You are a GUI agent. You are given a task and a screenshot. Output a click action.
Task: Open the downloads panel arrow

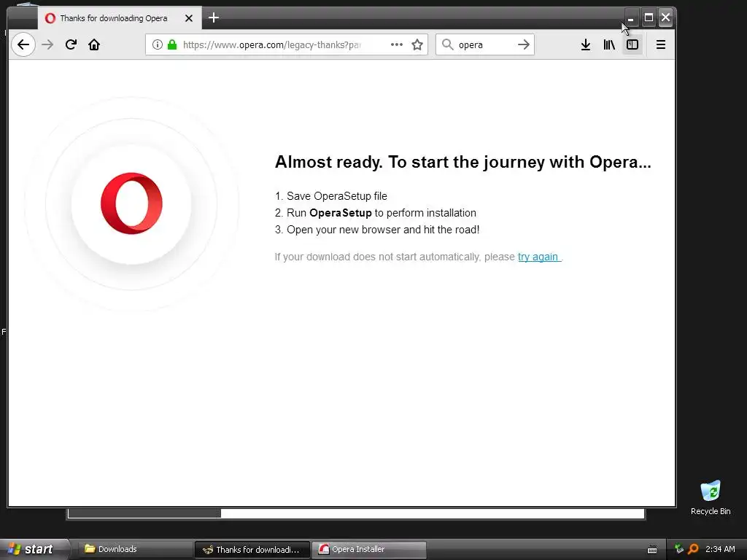(586, 44)
